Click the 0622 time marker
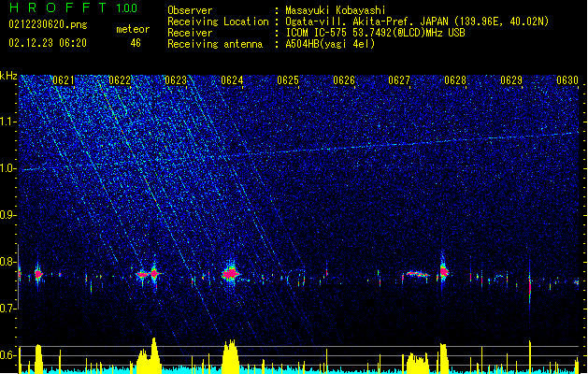 click(x=120, y=80)
